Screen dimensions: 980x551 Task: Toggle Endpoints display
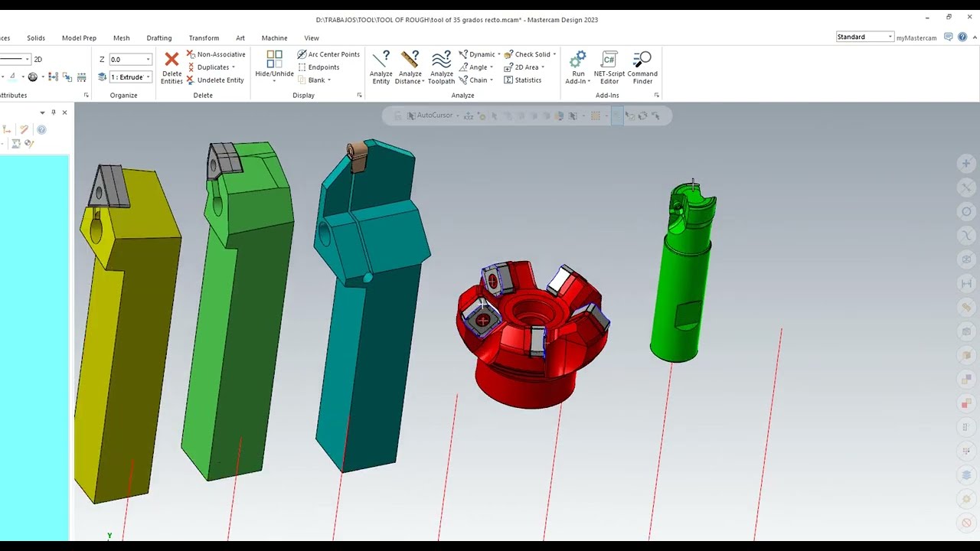318,67
